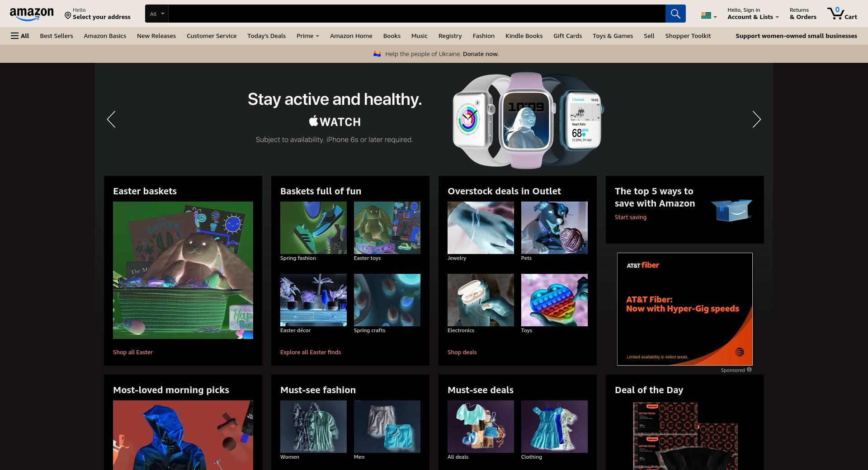Click the Amazon box image in savings card
Viewport: 868px width, 470px height.
point(731,210)
